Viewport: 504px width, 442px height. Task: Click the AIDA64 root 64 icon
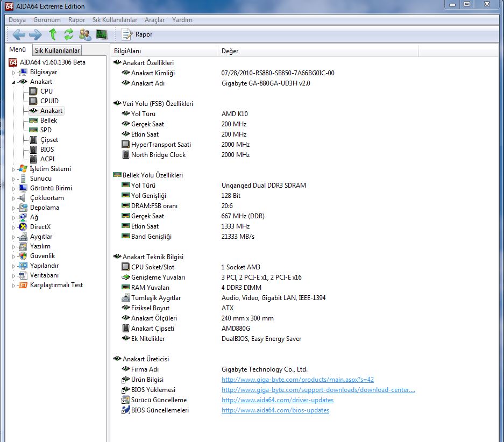13,62
